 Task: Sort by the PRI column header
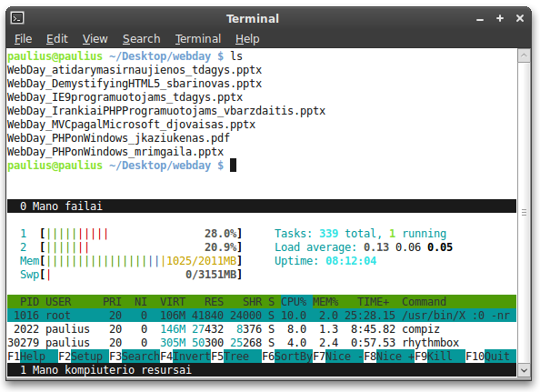click(x=112, y=302)
